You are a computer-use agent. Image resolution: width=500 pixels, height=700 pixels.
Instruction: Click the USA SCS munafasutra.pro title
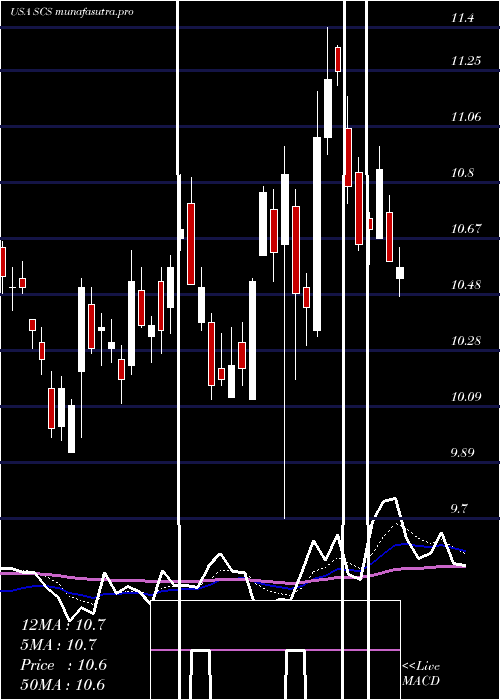72,12
